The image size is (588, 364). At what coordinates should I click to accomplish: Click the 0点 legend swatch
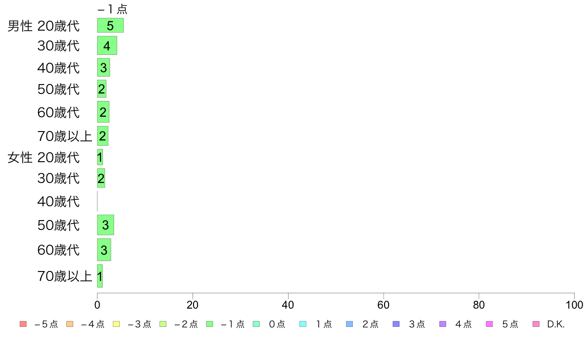click(256, 324)
